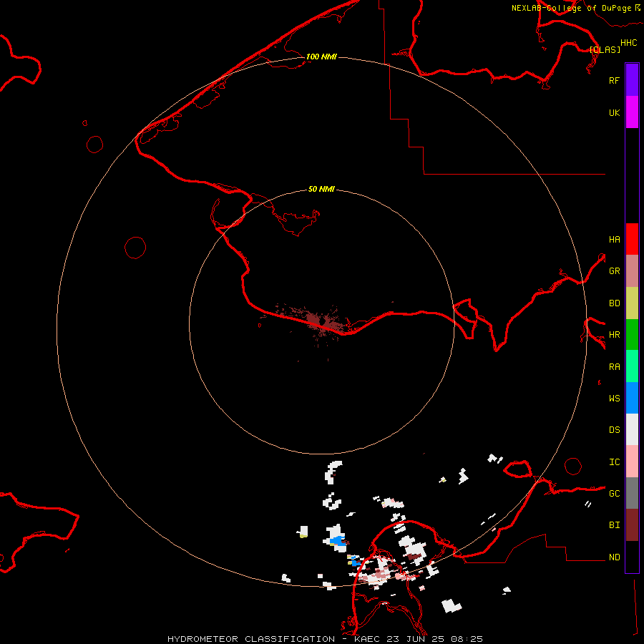Click the RA light green legend block
The height and width of the screenshot is (644, 644).
(x=632, y=366)
